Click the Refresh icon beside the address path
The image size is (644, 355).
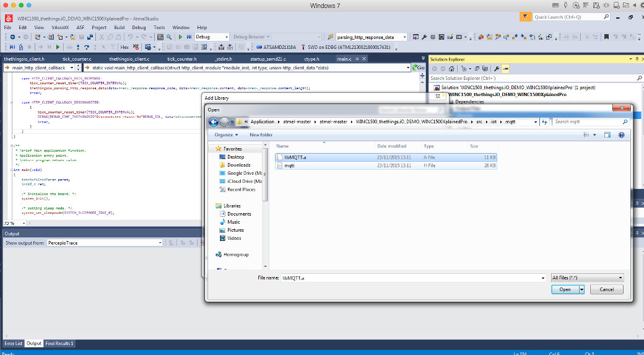pos(544,121)
